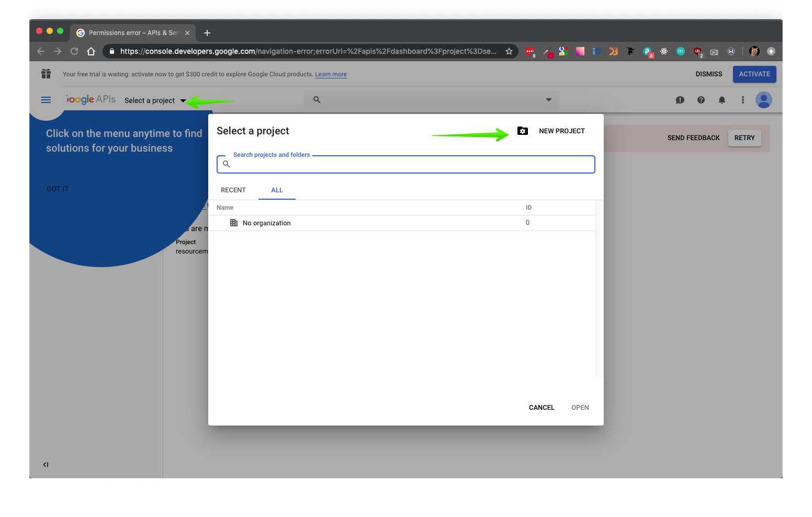
Task: Open the report issue feedback icon
Action: click(x=680, y=99)
